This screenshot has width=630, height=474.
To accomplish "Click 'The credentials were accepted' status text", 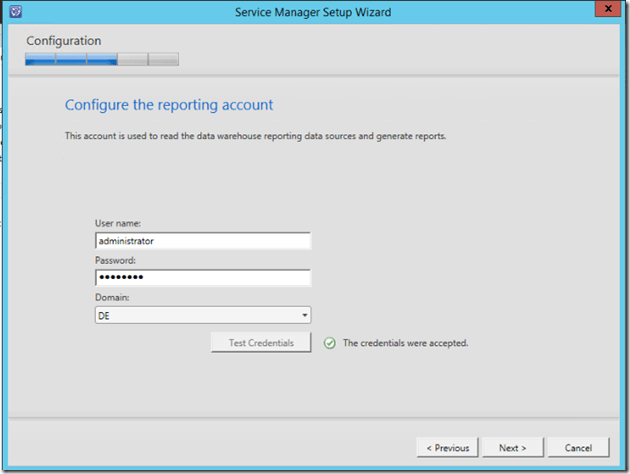I will click(405, 343).
